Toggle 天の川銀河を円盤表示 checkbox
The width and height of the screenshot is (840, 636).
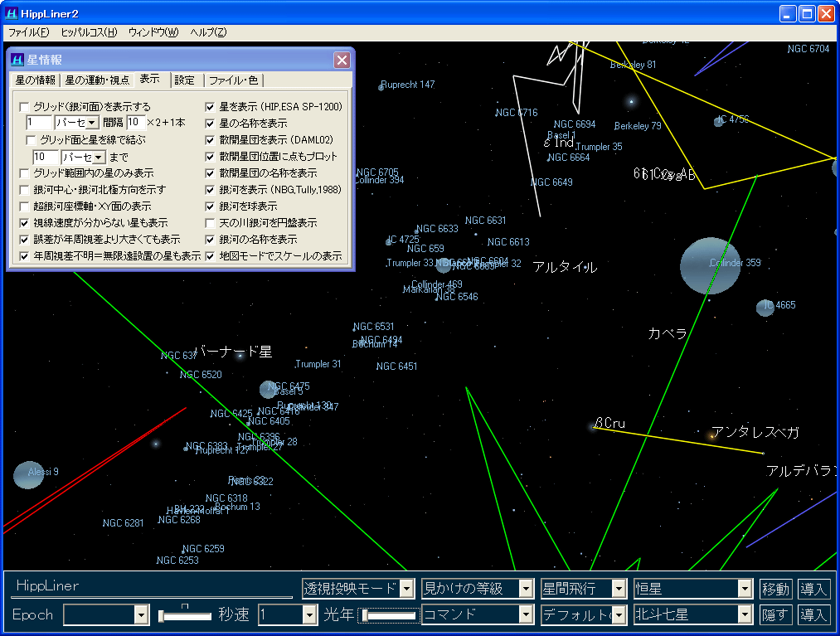pyautogui.click(x=211, y=223)
